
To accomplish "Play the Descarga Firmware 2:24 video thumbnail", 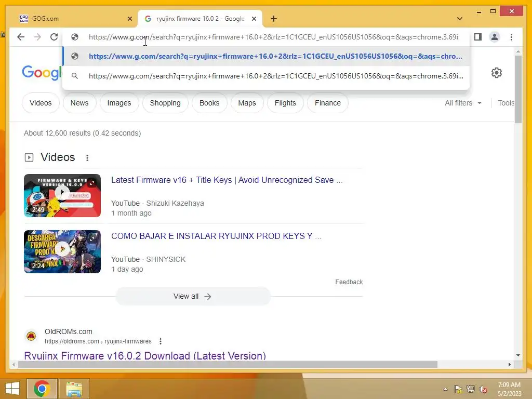I will (x=62, y=251).
